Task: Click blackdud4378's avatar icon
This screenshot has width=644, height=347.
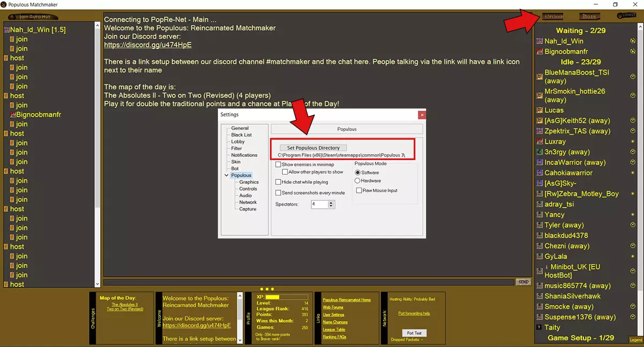Action: (x=539, y=236)
